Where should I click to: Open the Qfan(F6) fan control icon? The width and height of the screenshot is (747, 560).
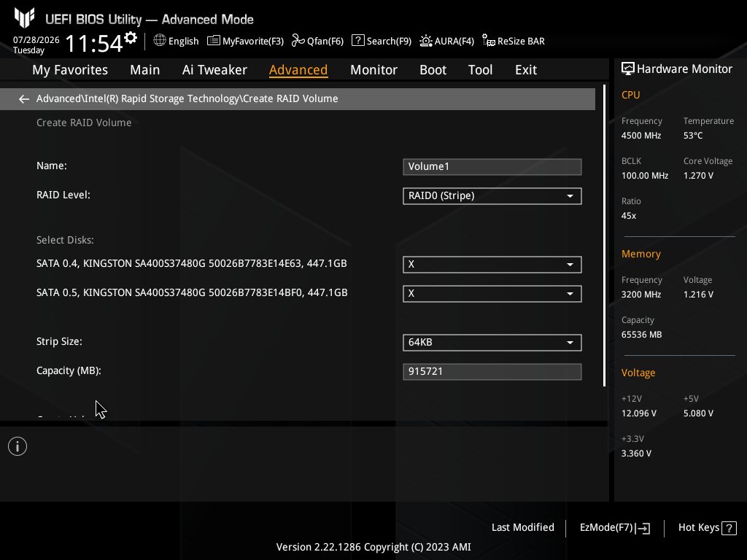[298, 41]
